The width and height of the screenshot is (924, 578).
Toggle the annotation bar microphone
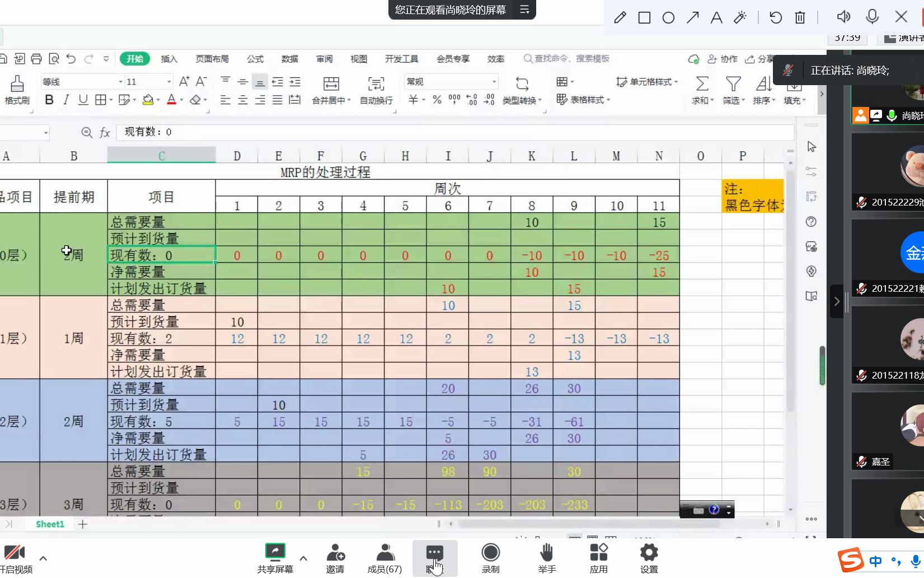click(x=872, y=17)
